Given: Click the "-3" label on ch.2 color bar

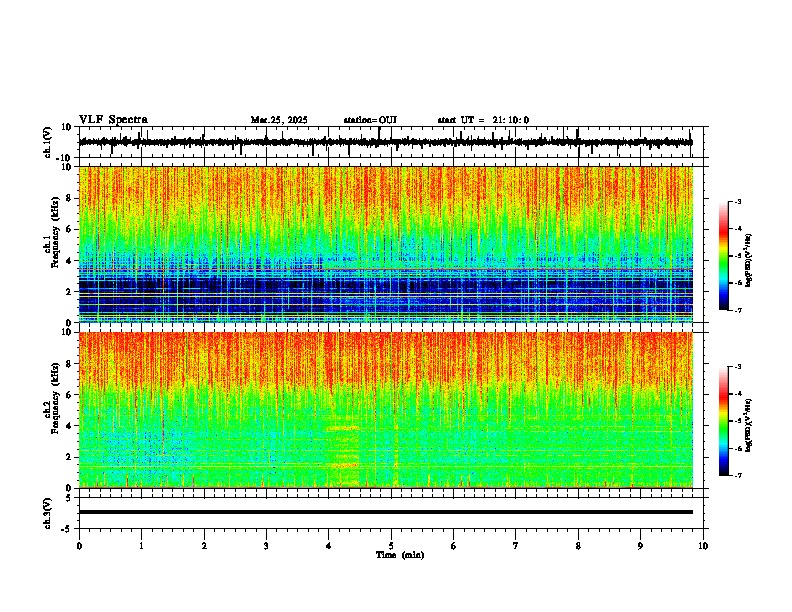Looking at the screenshot, I should (x=737, y=367).
